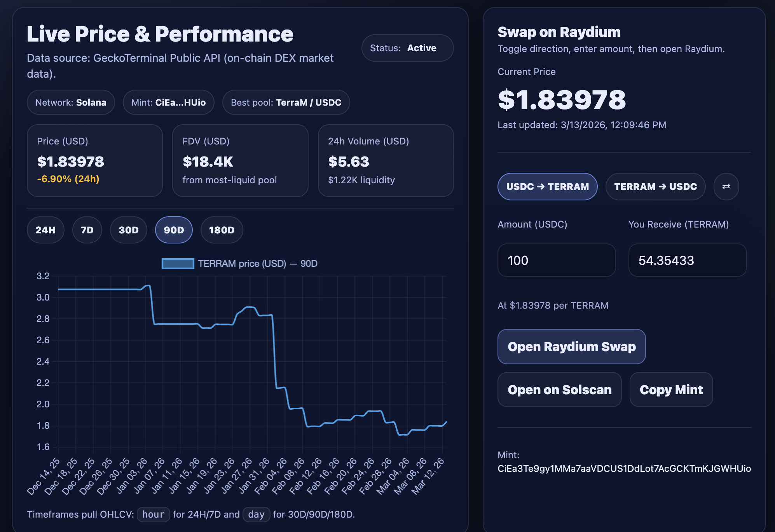Select TERRAM → USDC swap direction
Image resolution: width=775 pixels, height=532 pixels.
pos(655,187)
